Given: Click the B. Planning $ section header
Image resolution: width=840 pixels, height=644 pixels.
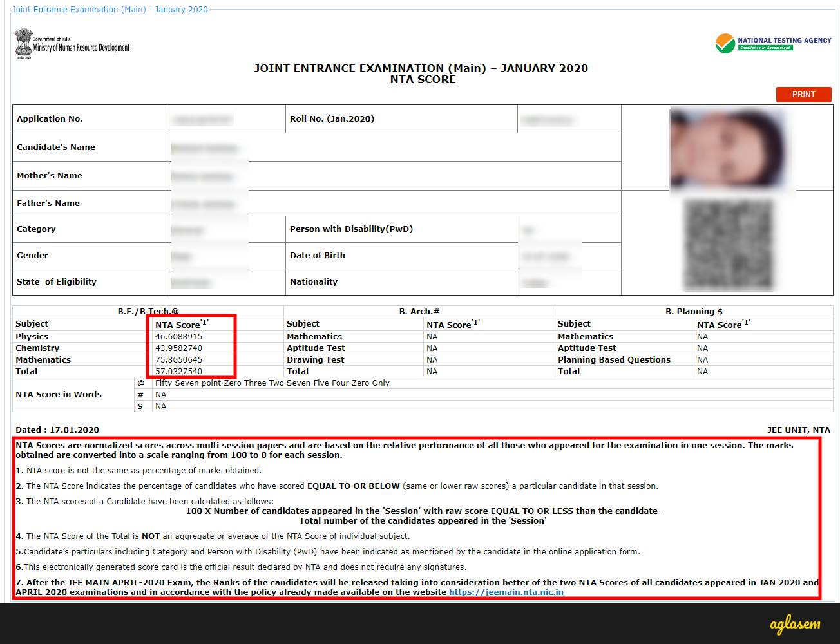Looking at the screenshot, I should pos(694,312).
